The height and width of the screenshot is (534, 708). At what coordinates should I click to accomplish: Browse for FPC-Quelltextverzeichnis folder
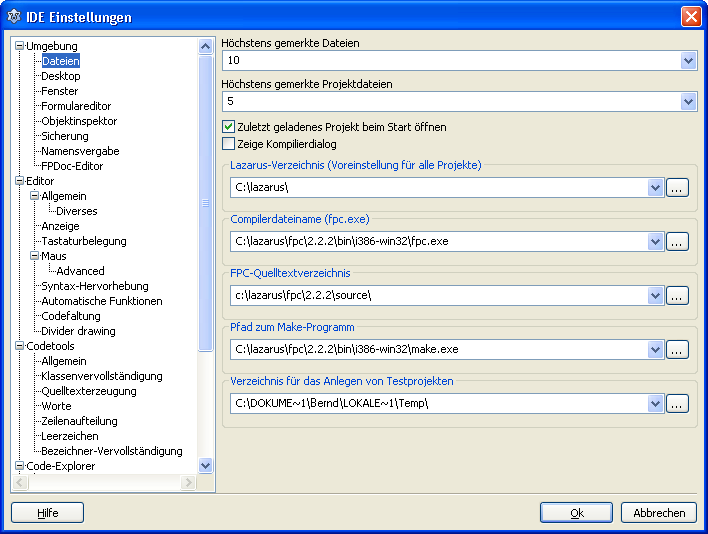677,295
